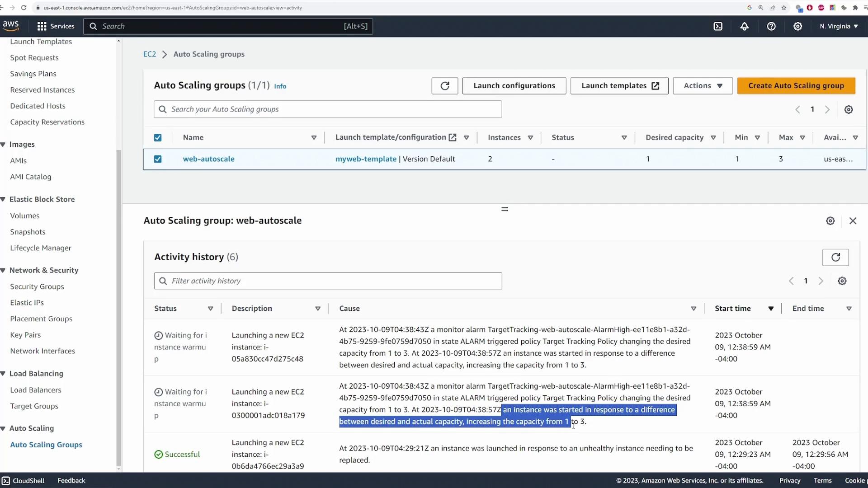868x488 pixels.
Task: Open AWS CloudShell icon in top bar
Action: (718, 26)
